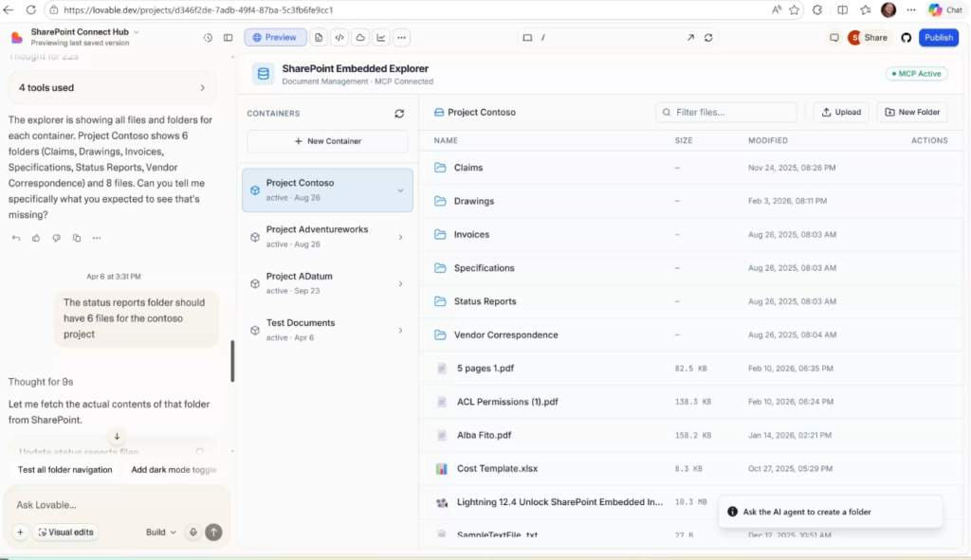The width and height of the screenshot is (971, 560).
Task: Click the thumbs up icon on reply
Action: pyautogui.click(x=36, y=238)
